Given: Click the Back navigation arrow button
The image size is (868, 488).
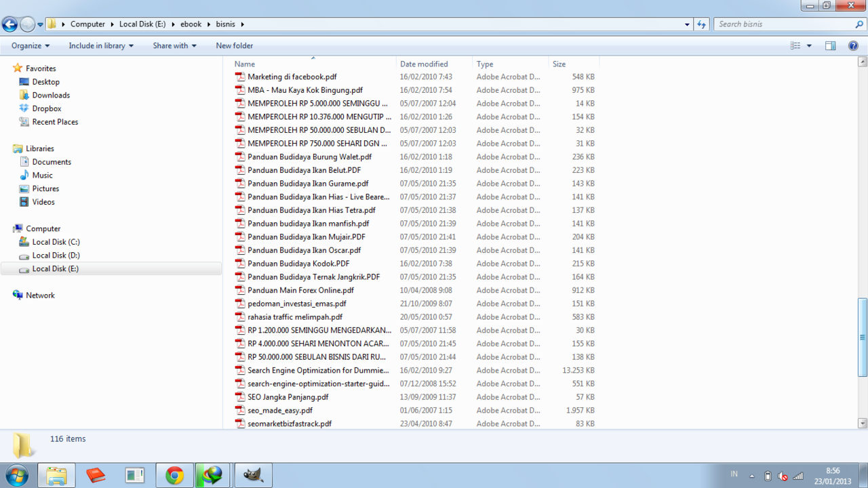Looking at the screenshot, I should coord(9,24).
